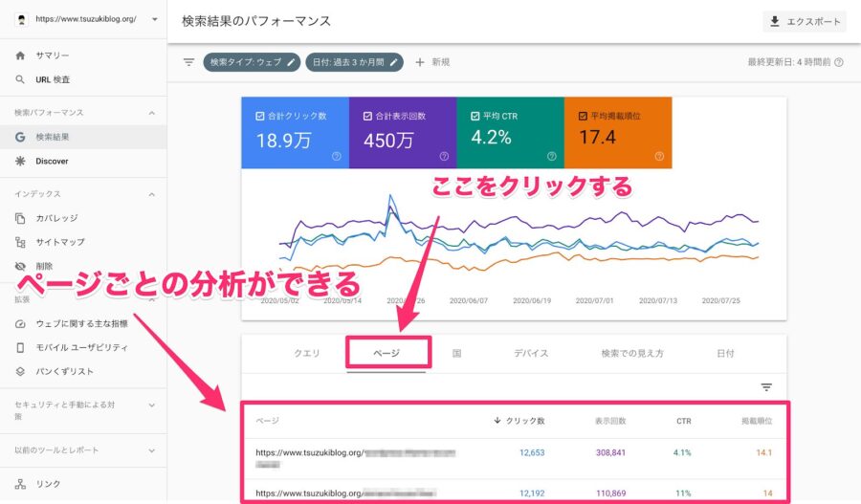Click the モバイル ユーザビリティ phone icon
861x504 pixels.
tap(20, 347)
